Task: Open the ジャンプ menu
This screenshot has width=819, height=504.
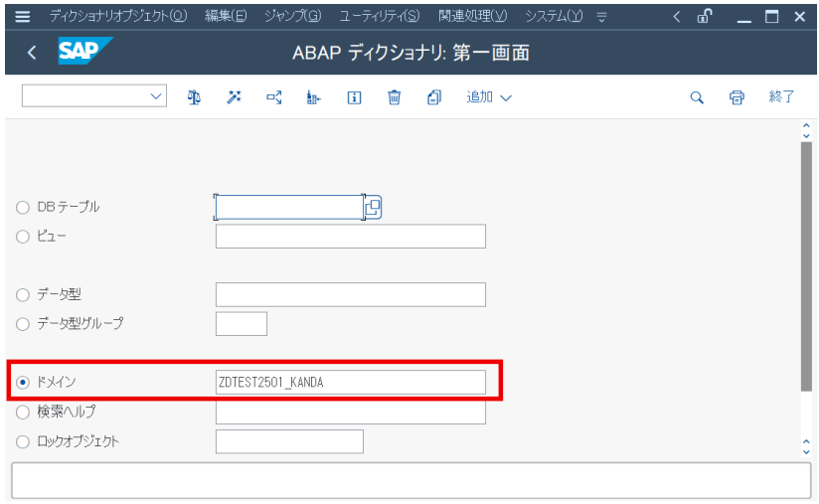Action: [x=292, y=16]
